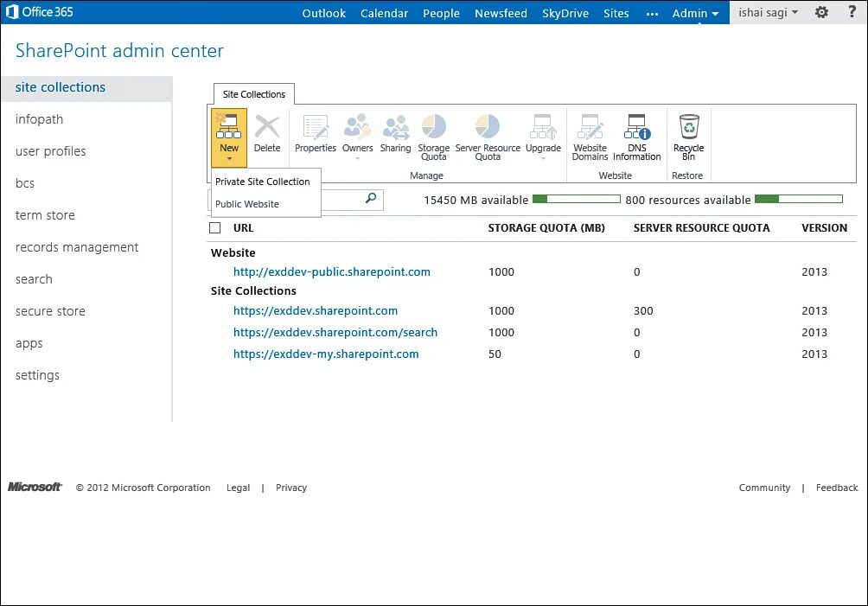Open People in top navigation
This screenshot has width=868, height=606.
pos(441,13)
